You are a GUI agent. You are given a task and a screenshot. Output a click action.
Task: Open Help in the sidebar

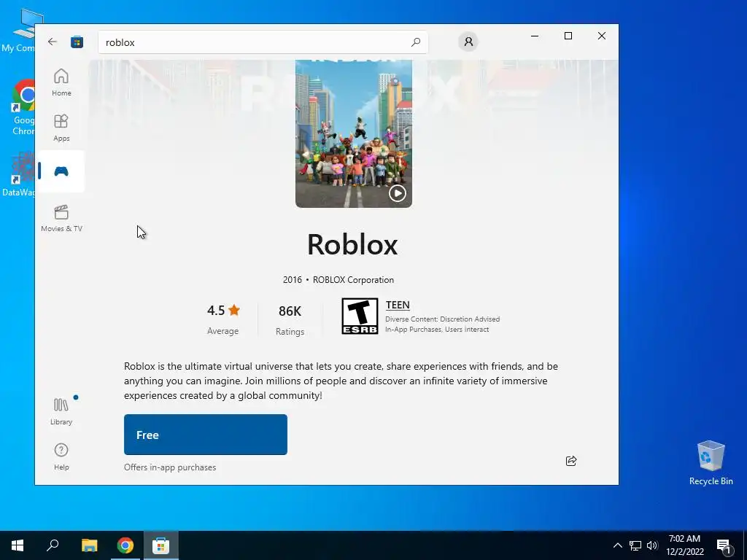click(x=61, y=456)
